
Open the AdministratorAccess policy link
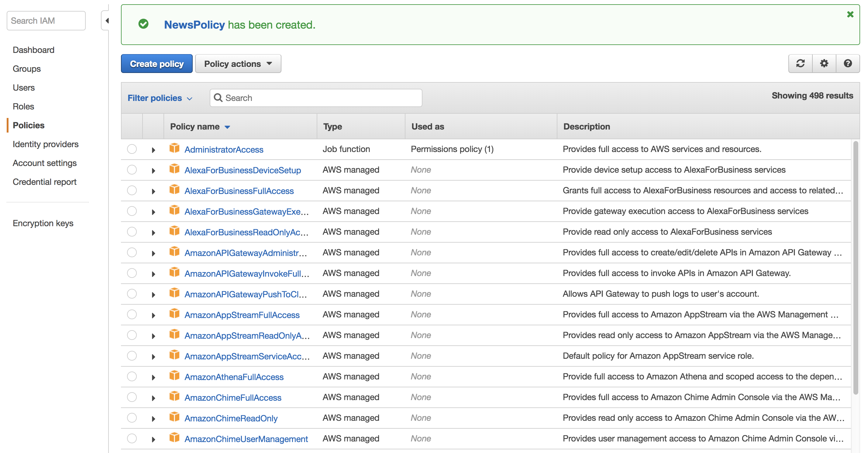[x=224, y=150]
